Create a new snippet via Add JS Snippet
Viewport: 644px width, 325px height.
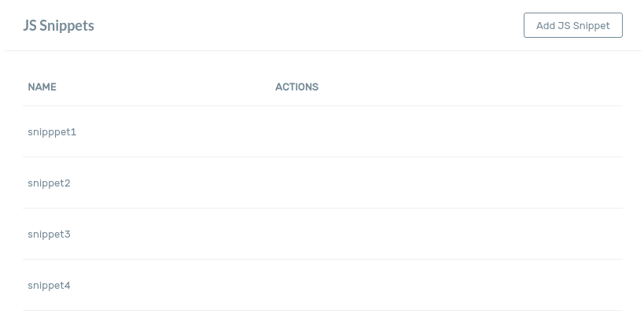[x=572, y=25]
